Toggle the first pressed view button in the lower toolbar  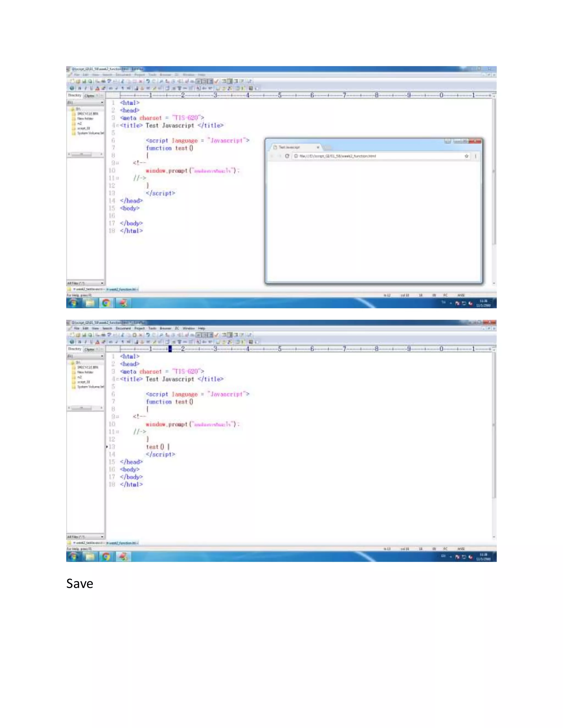pos(199,335)
